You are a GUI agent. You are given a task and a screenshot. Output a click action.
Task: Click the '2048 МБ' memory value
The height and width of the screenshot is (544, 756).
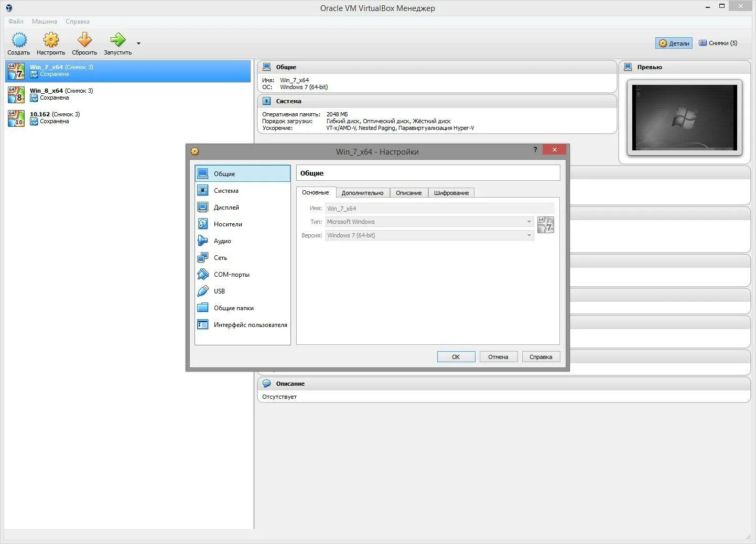(337, 114)
